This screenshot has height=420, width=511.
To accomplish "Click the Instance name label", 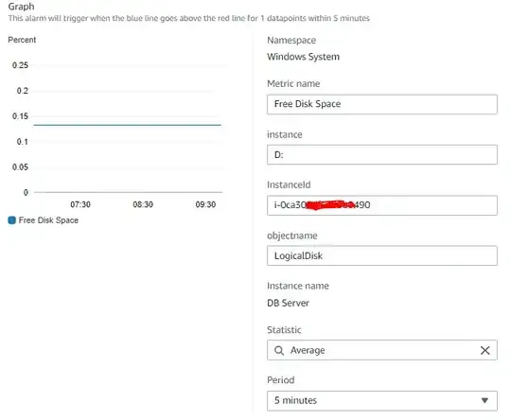I will (x=298, y=286).
